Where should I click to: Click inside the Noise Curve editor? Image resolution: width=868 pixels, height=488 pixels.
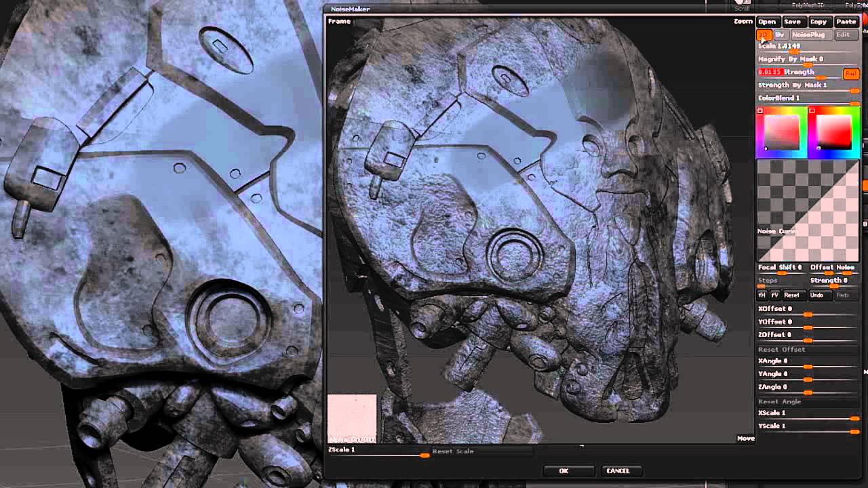coord(808,211)
